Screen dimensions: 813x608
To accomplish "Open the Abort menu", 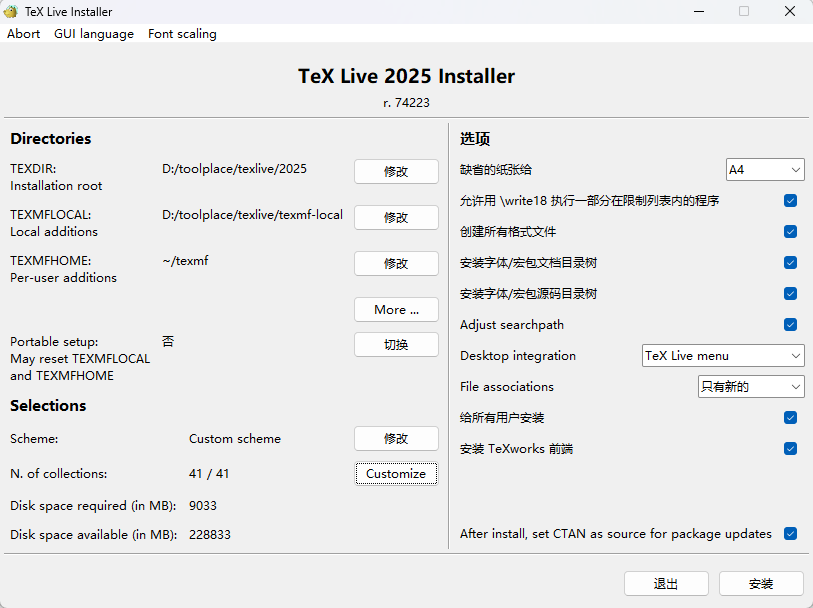I will coord(23,34).
